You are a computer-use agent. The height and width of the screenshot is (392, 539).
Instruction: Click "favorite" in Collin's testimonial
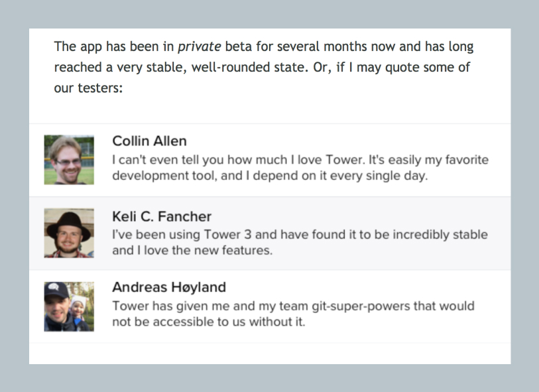[x=465, y=160]
